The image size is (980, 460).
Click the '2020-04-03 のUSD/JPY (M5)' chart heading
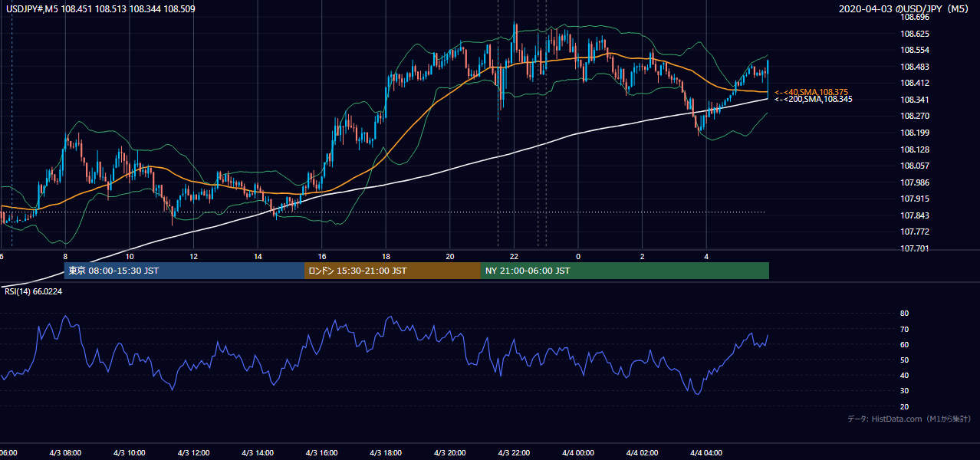pyautogui.click(x=905, y=9)
